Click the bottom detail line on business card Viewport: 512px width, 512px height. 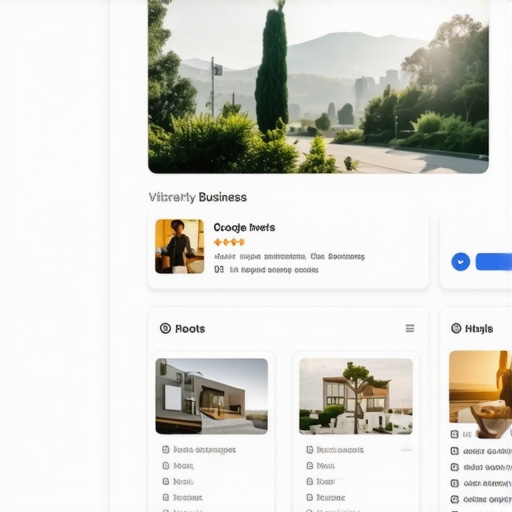(266, 269)
